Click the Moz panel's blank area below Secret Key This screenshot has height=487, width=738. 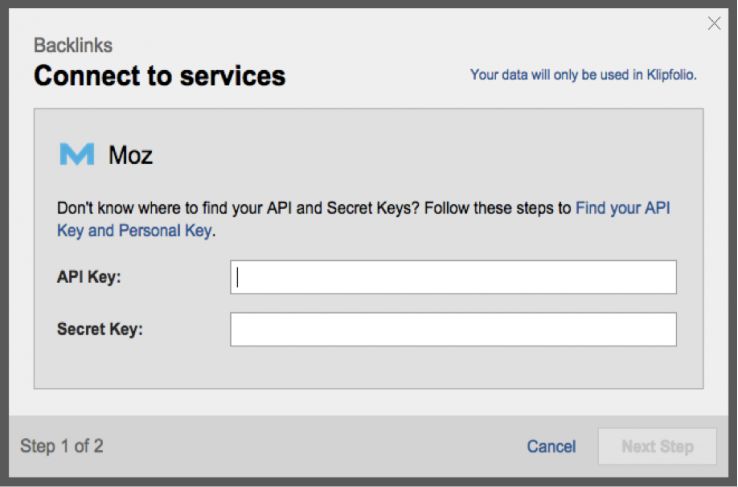pos(368,367)
